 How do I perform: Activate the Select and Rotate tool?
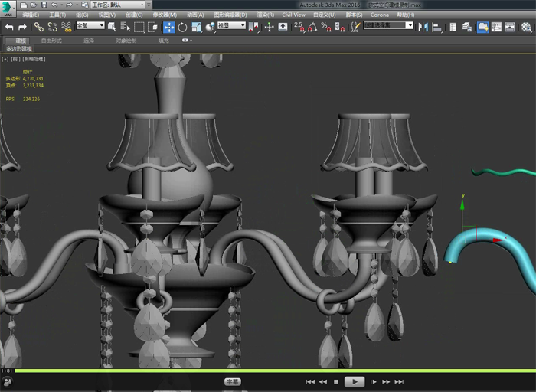(182, 27)
